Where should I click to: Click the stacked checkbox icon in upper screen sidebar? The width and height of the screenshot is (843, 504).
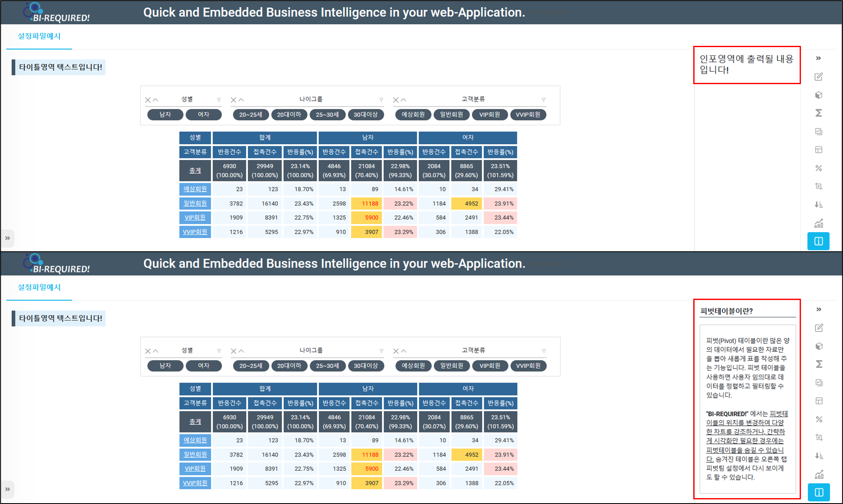[819, 131]
